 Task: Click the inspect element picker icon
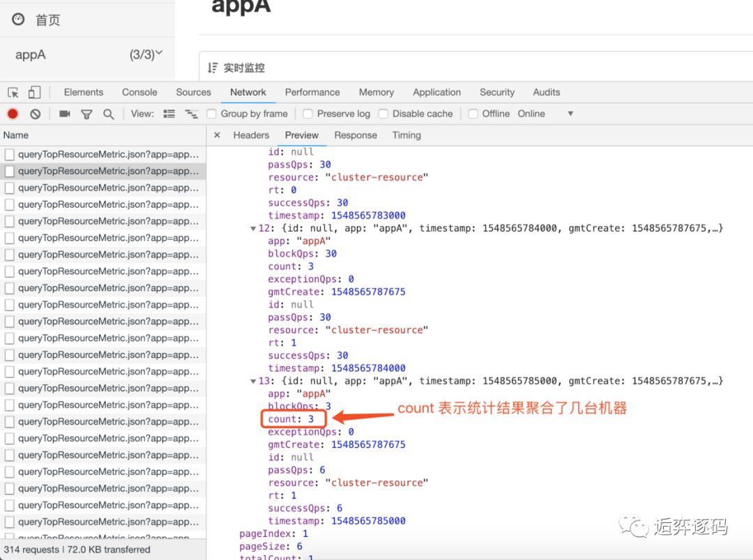coord(13,92)
